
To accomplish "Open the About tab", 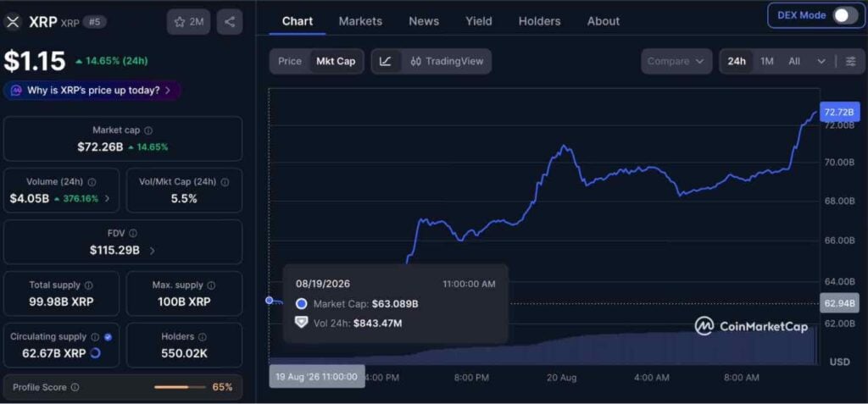I will coord(604,21).
